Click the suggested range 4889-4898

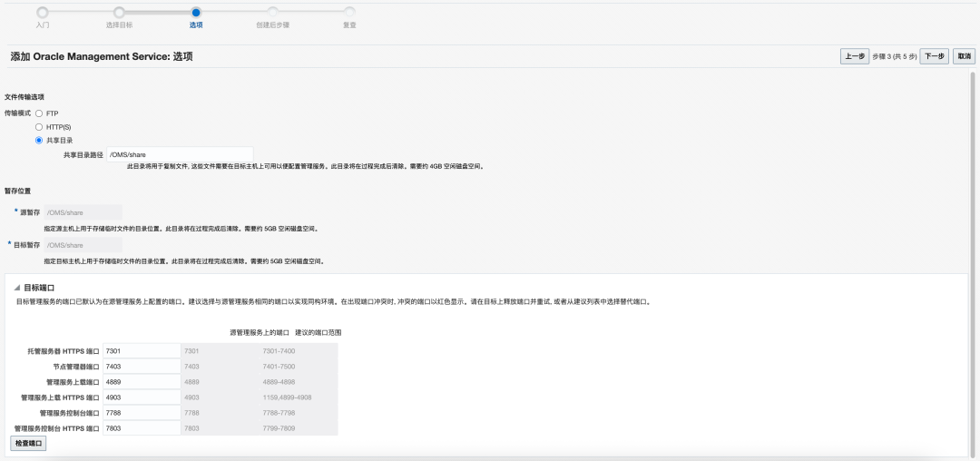tap(279, 382)
